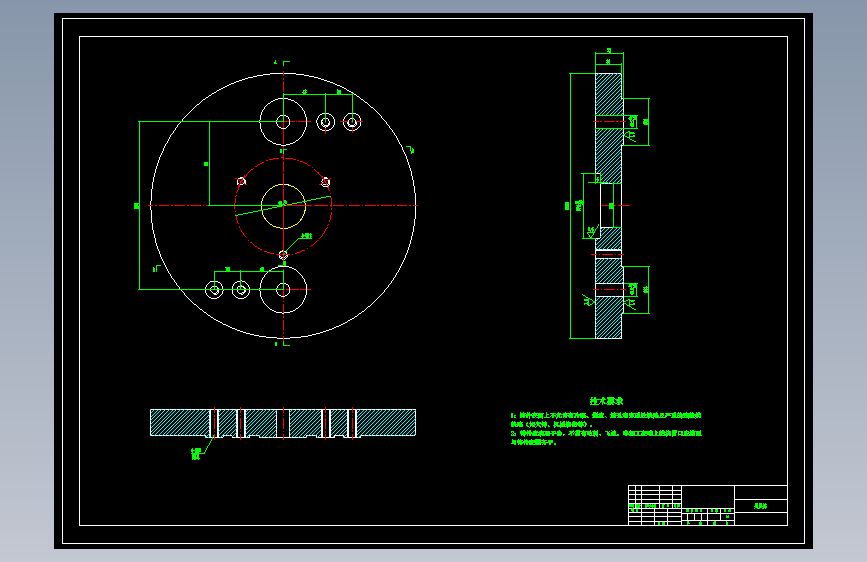This screenshot has height=562, width=867.
Task: Click leader annotation below horizontal section view
Action: point(196,454)
